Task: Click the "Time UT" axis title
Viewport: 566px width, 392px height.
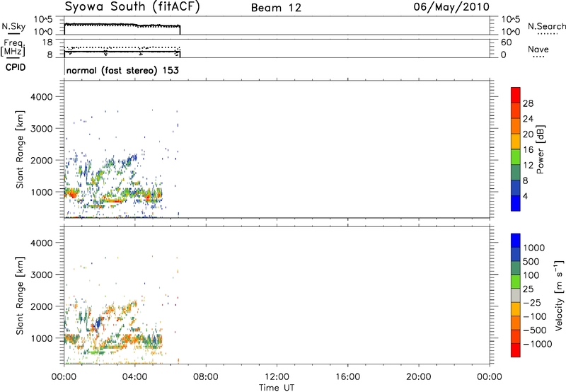Action: 277,388
